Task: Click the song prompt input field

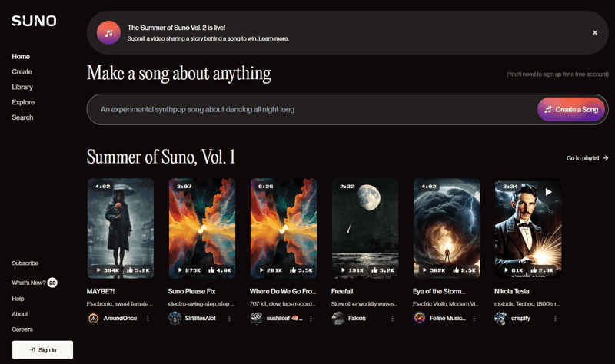Action: (307, 109)
